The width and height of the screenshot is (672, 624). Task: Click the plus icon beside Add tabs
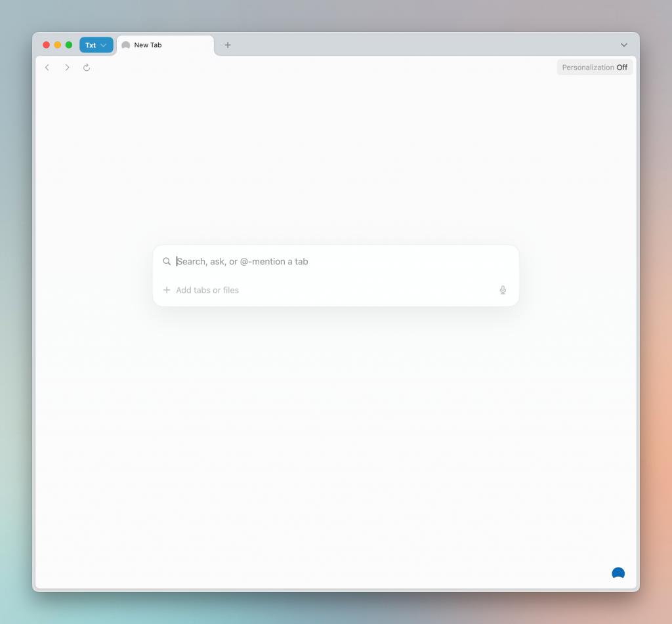point(167,290)
